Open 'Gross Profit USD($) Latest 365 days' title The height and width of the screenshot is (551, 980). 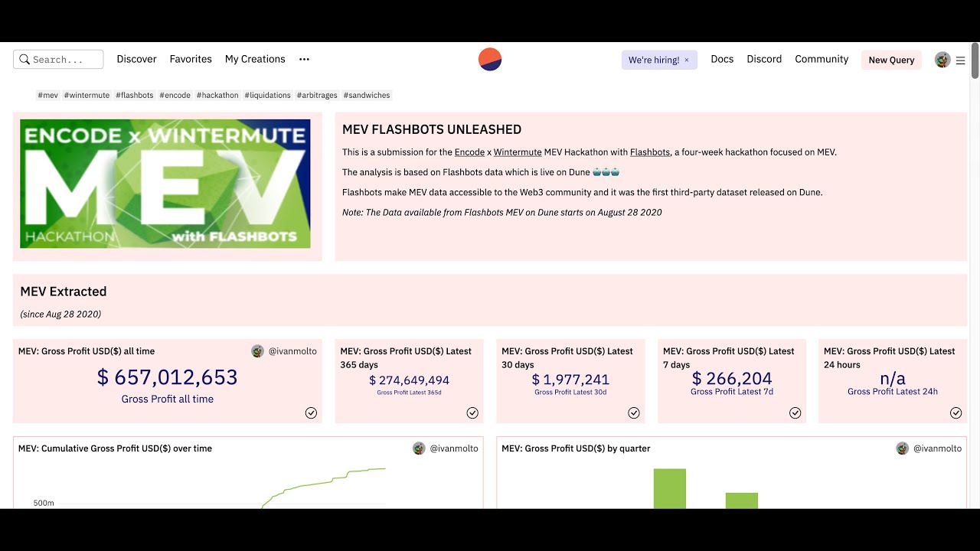(406, 357)
